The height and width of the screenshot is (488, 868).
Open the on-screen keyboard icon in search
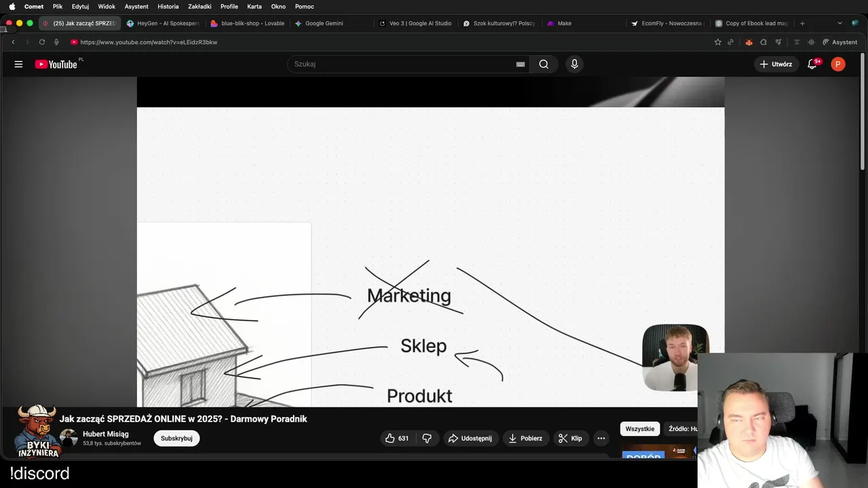(x=520, y=64)
